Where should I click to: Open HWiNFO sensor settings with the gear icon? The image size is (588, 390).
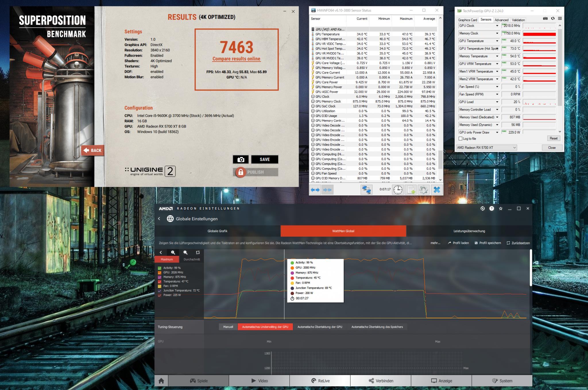[x=423, y=190]
